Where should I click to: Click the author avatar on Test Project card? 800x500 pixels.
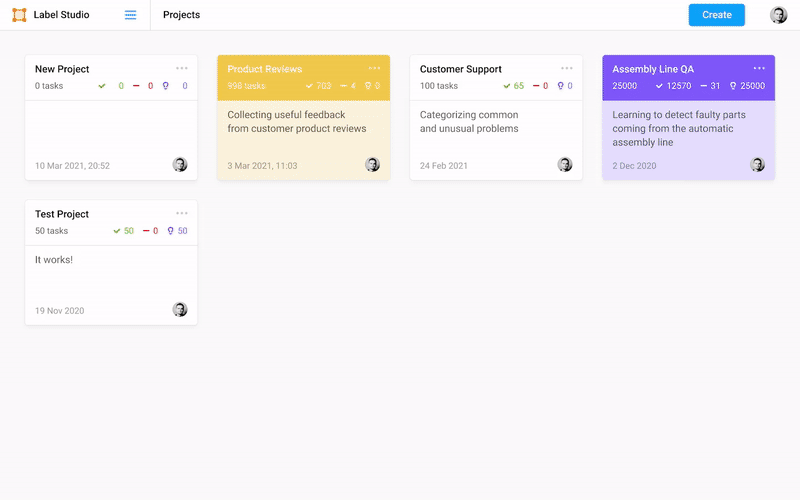(x=180, y=309)
